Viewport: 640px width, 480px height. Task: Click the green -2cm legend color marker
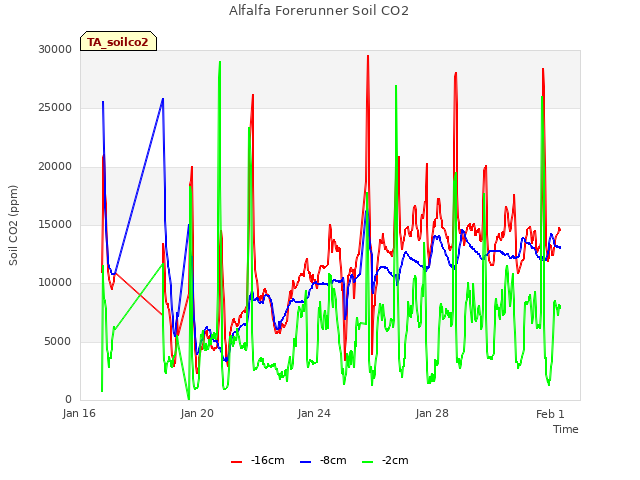367,462
